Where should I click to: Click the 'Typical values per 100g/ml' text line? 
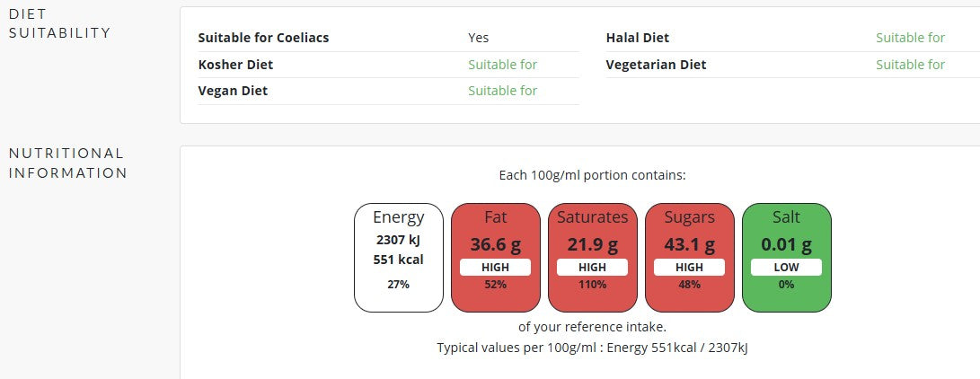(592, 347)
